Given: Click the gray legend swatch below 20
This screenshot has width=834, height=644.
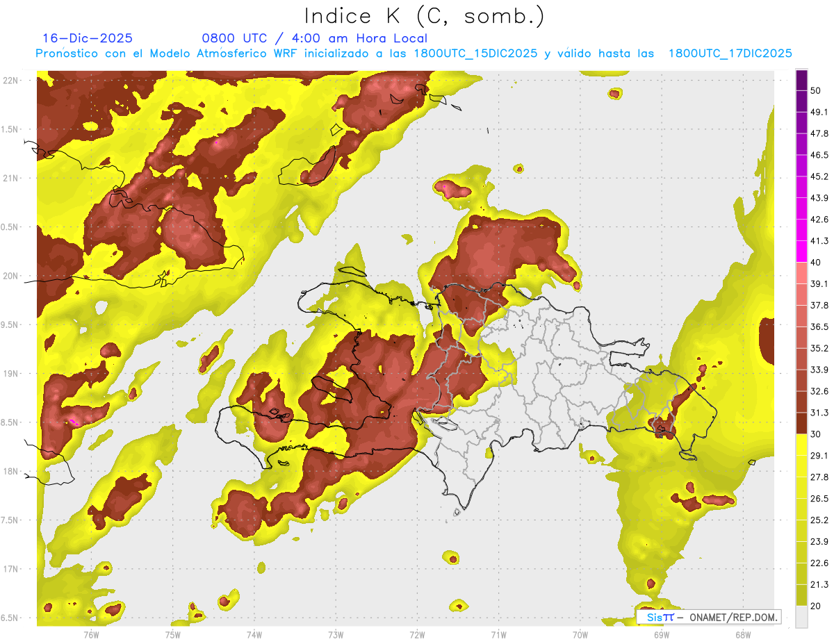Looking at the screenshot, I should (802, 617).
